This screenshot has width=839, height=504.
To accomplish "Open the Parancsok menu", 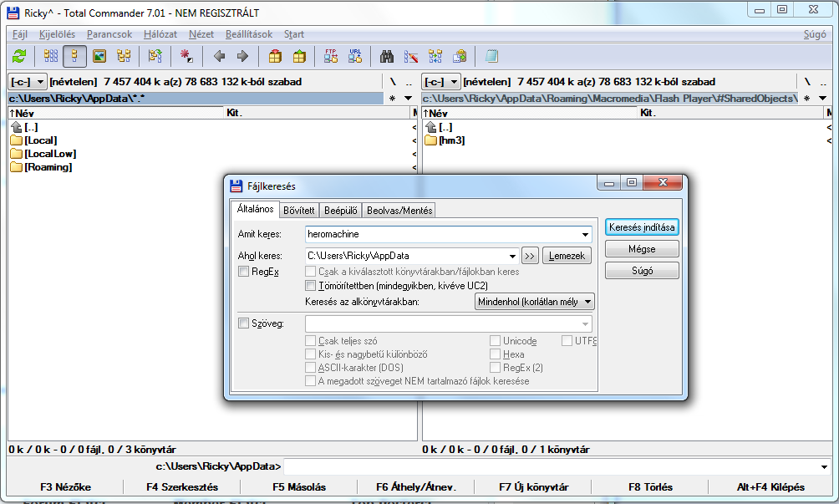I will pos(109,34).
